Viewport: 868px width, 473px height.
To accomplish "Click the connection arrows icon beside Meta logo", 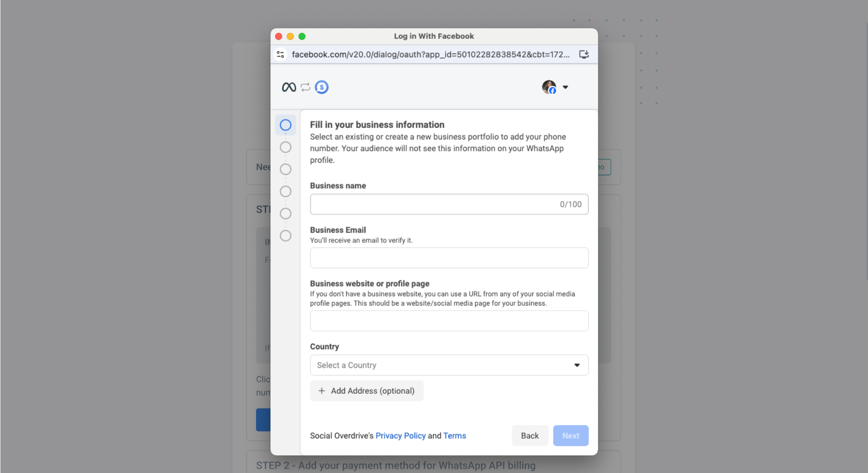I will pyautogui.click(x=305, y=87).
